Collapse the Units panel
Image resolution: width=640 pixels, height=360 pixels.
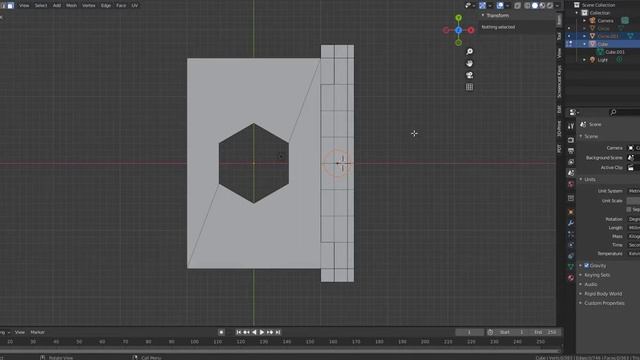581,179
